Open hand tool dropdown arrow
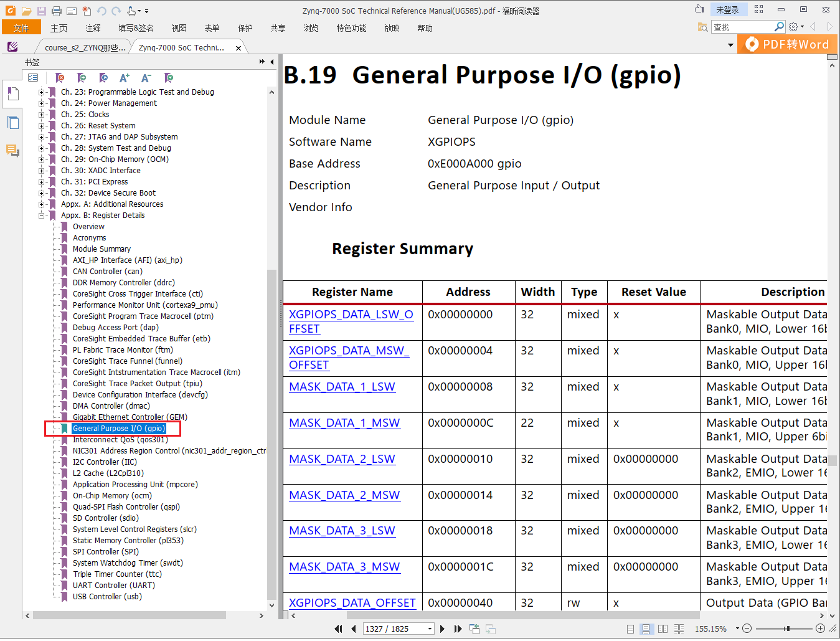Screen dimensions: 840x641 [139, 11]
